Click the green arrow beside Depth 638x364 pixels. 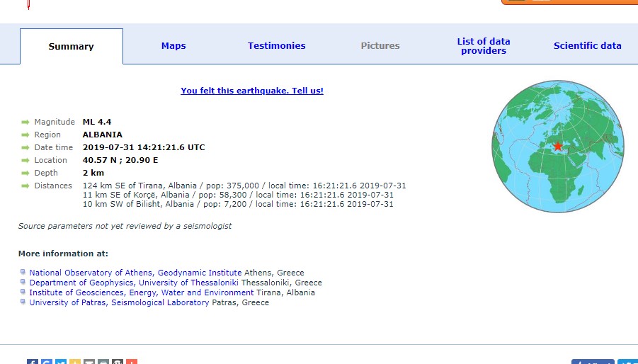(x=25, y=174)
